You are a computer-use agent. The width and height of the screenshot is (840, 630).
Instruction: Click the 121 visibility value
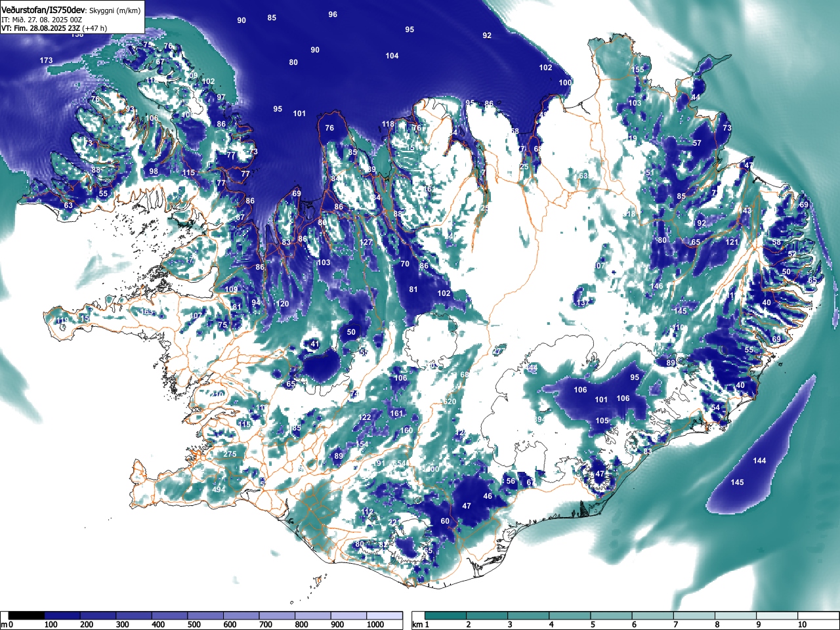pyautogui.click(x=732, y=242)
